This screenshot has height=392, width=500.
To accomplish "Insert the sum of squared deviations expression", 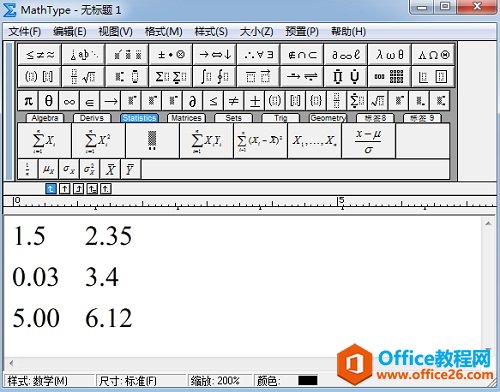I will click(260, 141).
